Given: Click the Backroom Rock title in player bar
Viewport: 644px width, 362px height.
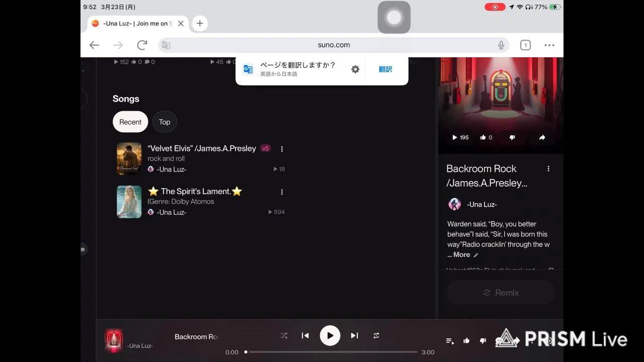Looking at the screenshot, I should coord(196,336).
